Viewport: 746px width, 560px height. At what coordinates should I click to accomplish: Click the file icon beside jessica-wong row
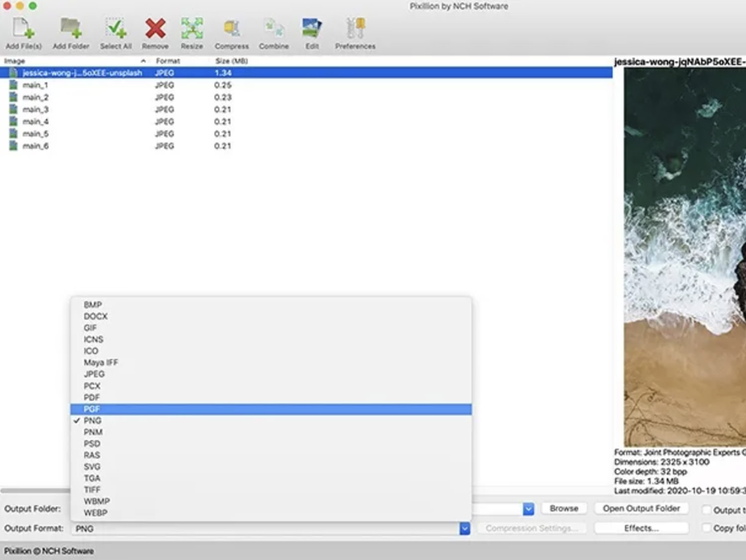[x=13, y=73]
